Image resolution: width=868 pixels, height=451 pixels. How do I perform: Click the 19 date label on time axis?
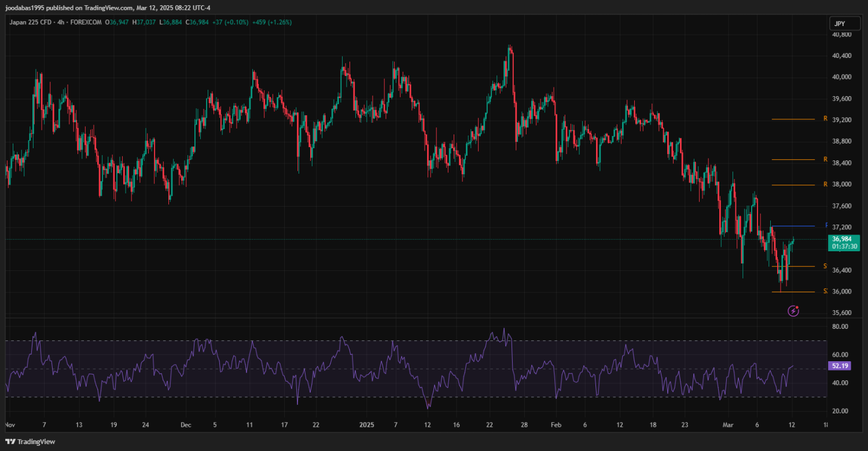[113, 424]
